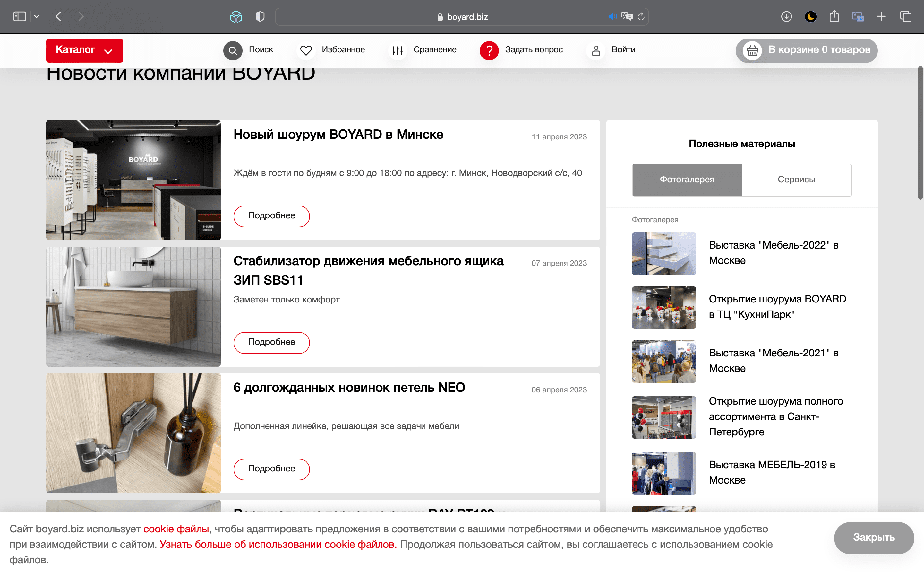Open the Сравнение sliders icon
The height and width of the screenshot is (578, 924).
click(398, 50)
